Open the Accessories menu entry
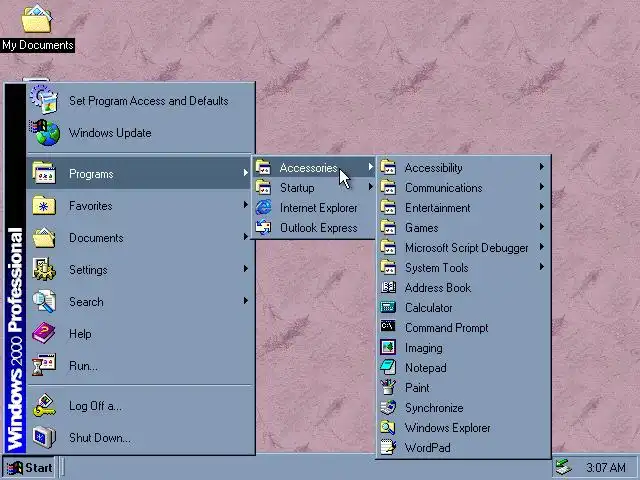 (314, 167)
